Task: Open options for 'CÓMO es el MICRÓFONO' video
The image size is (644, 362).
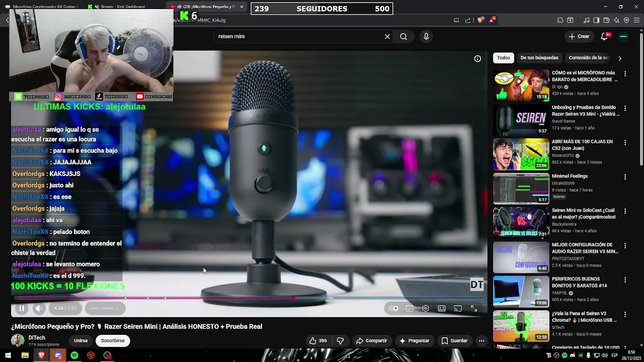Action: click(x=625, y=73)
